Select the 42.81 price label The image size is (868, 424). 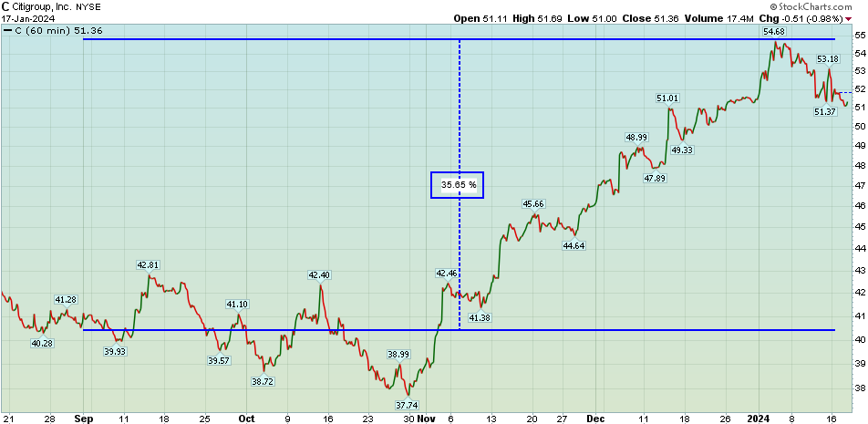(148, 265)
